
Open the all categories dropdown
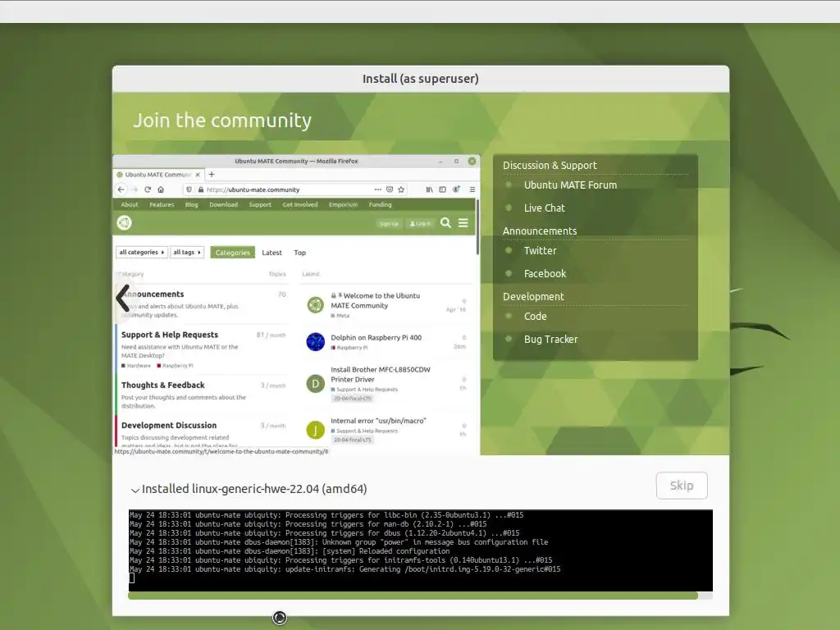141,253
